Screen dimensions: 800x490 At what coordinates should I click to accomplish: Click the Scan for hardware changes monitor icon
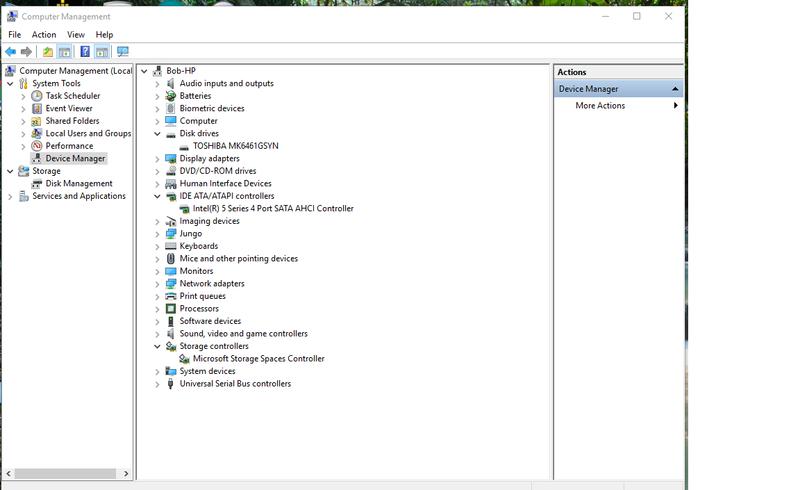coord(122,52)
